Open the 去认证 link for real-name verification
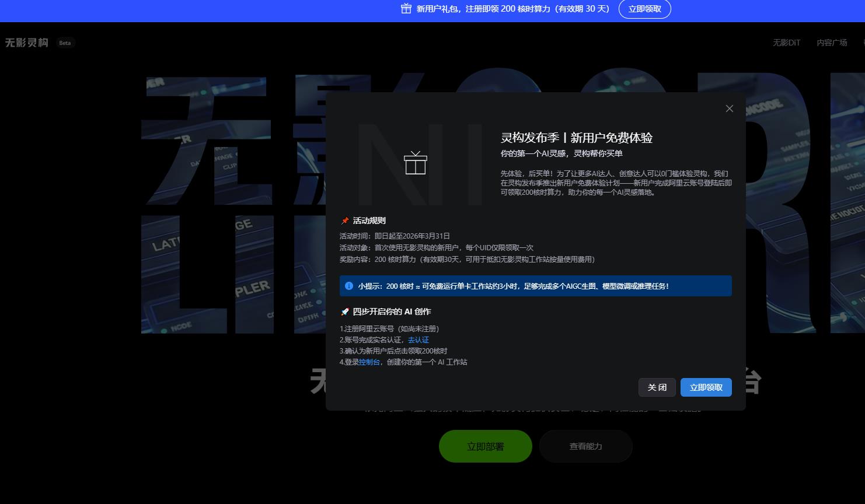 click(418, 339)
